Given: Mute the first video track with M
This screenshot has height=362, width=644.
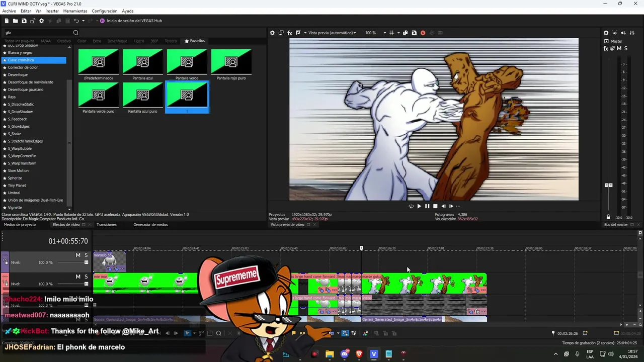Looking at the screenshot, I should [78, 255].
